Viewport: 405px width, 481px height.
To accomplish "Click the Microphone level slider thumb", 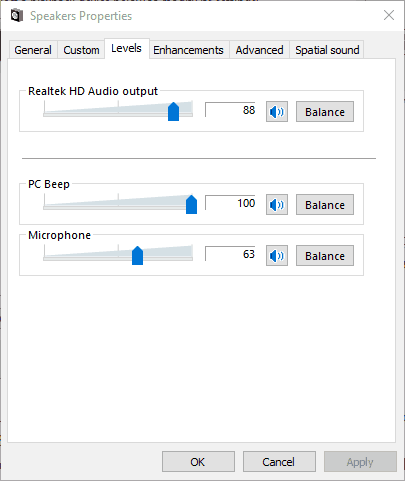I will [137, 256].
